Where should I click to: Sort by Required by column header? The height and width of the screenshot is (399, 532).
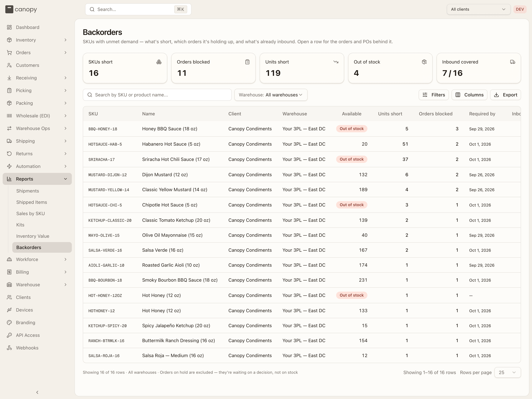point(482,114)
